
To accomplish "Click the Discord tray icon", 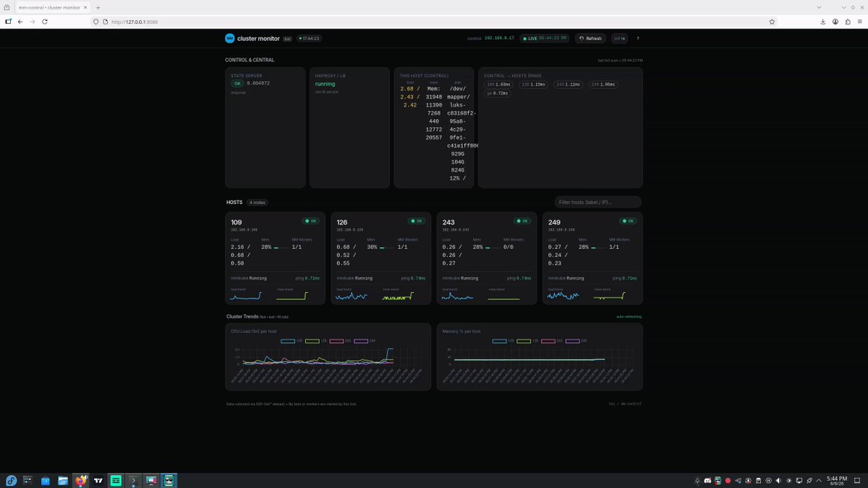I will point(707,480).
